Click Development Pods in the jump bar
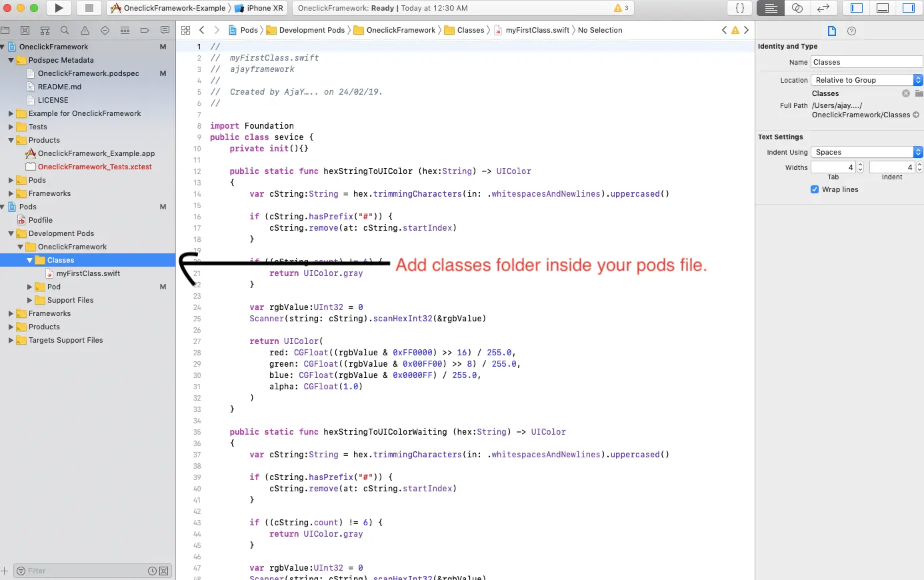This screenshot has height=580, width=924. click(306, 30)
